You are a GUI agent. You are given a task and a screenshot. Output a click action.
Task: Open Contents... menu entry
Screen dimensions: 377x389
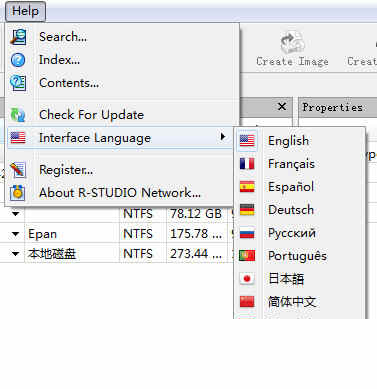pos(69,83)
